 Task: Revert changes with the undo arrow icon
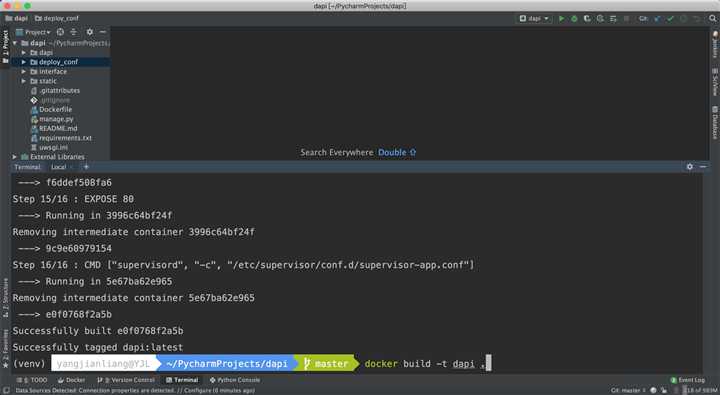(697, 18)
